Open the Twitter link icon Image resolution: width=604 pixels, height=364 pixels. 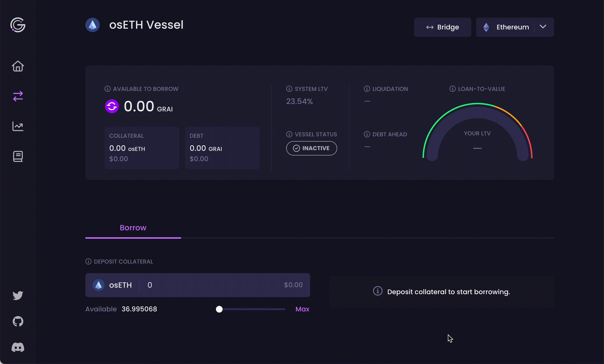tap(18, 296)
